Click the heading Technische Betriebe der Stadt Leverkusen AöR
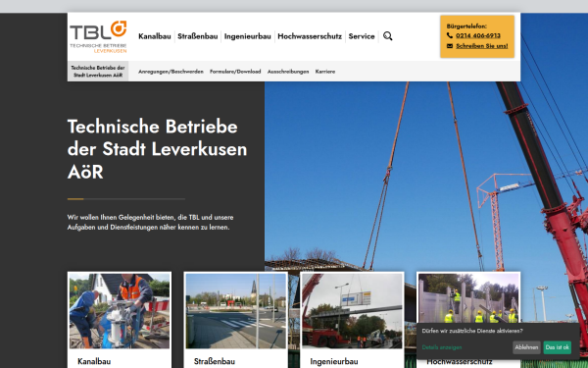Screen dimensions: 588x368 pos(157,149)
